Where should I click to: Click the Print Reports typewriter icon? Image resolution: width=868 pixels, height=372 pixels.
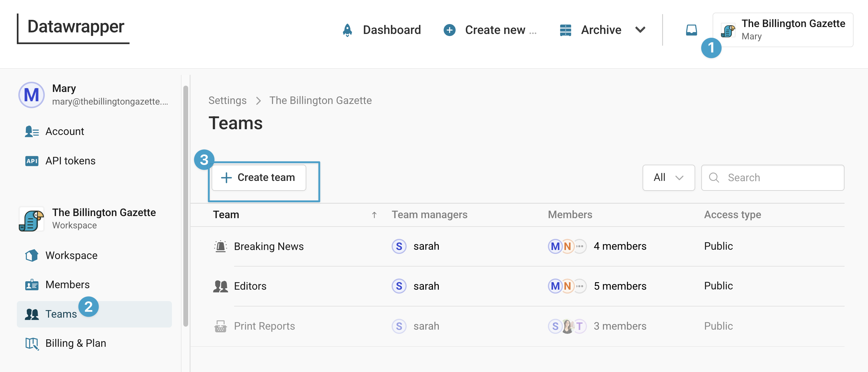[220, 326]
